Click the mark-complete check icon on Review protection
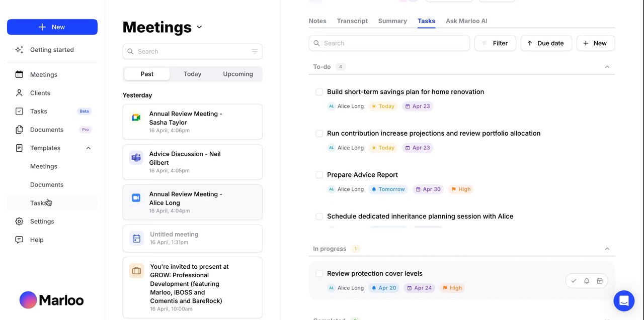The height and width of the screenshot is (320, 644). tap(574, 281)
